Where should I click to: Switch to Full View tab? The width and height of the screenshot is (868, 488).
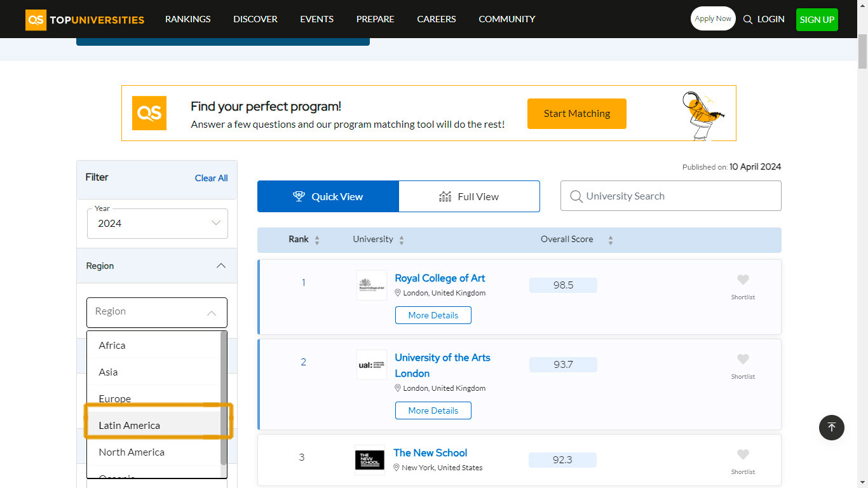[469, 196]
